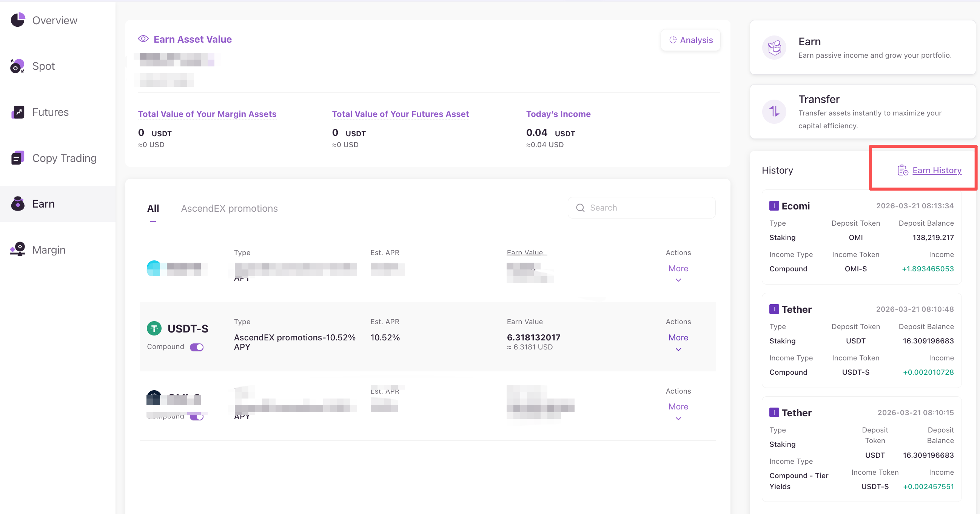Expand More actions in the last asset row
980x514 pixels.
coord(678,407)
